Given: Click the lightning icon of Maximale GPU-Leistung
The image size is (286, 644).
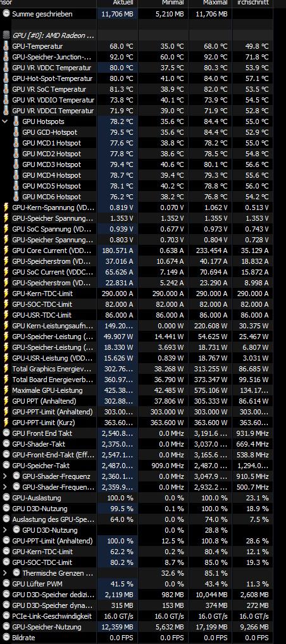Looking at the screenshot, I should click(6, 390).
